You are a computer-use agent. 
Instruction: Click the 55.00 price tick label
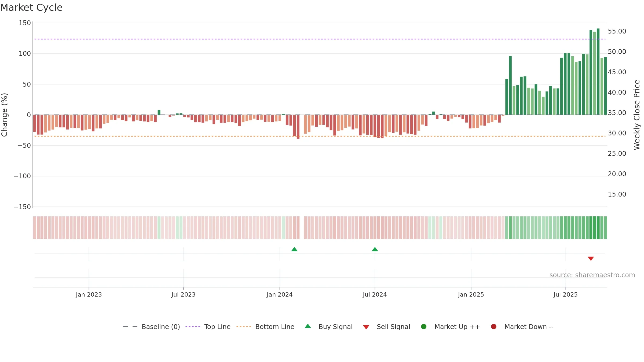point(617,31)
